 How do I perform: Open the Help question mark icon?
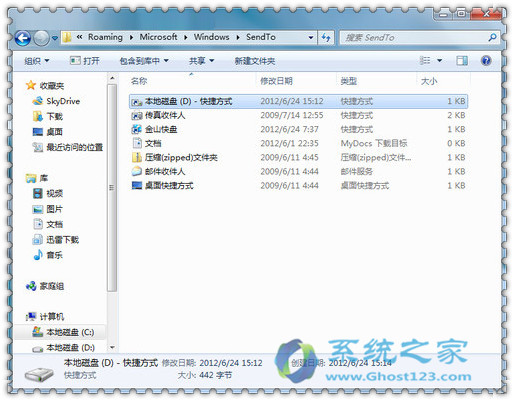coord(486,61)
